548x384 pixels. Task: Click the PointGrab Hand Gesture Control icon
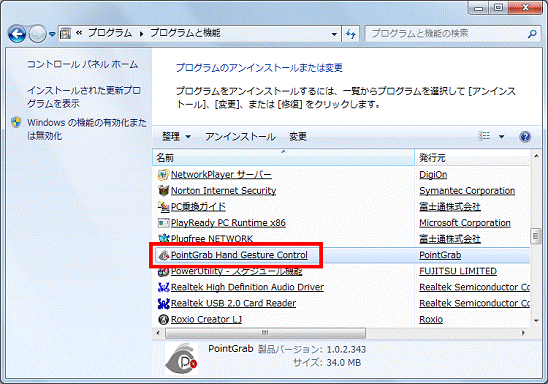coord(163,255)
